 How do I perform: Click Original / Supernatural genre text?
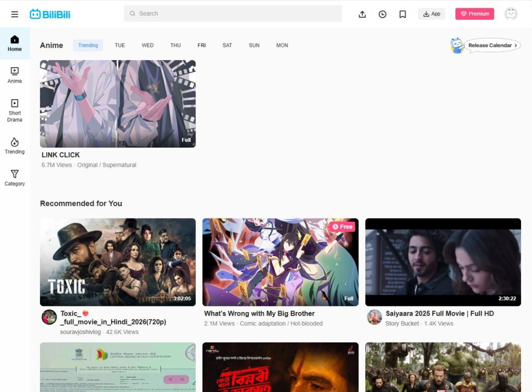click(107, 165)
